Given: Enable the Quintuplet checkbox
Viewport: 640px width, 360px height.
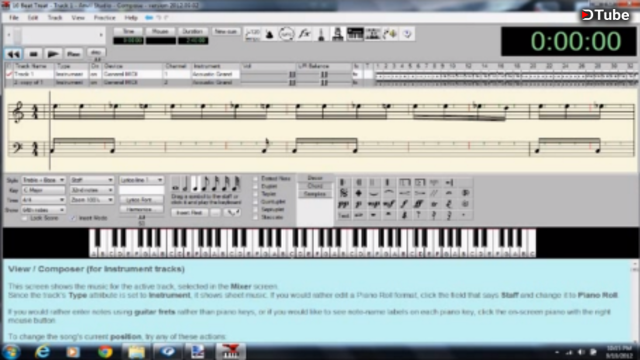Looking at the screenshot, I should [x=256, y=202].
